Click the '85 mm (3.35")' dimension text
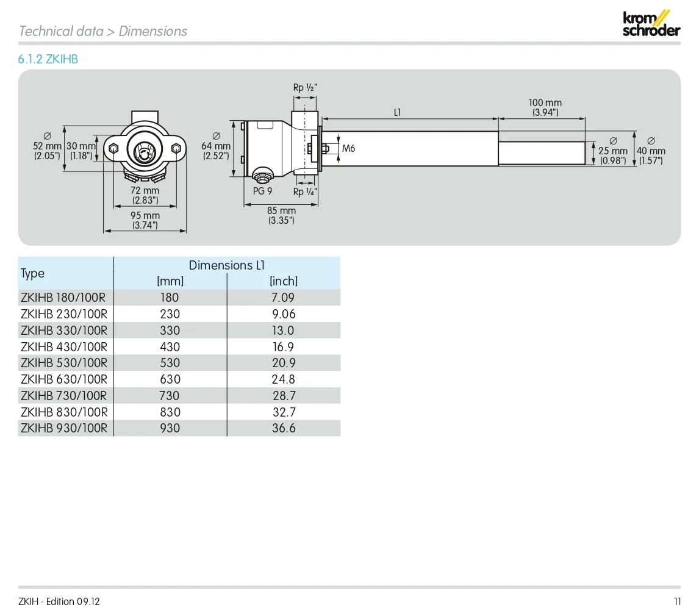 (281, 215)
